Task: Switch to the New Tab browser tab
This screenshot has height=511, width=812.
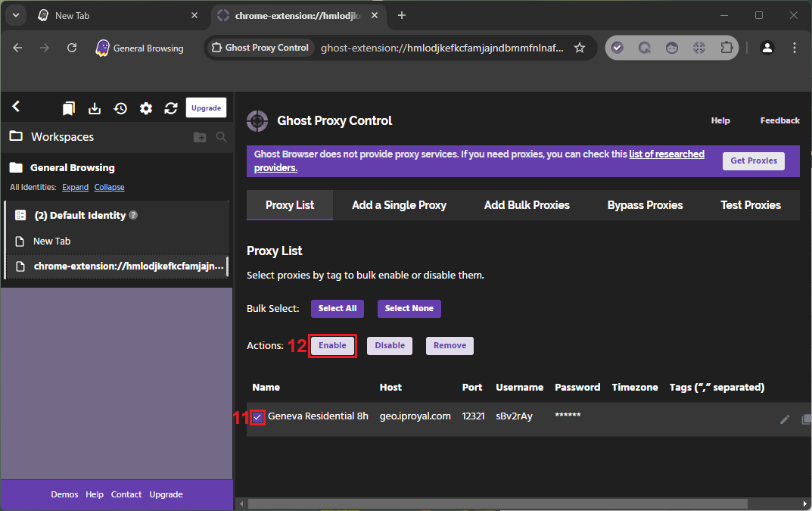Action: tap(117, 16)
